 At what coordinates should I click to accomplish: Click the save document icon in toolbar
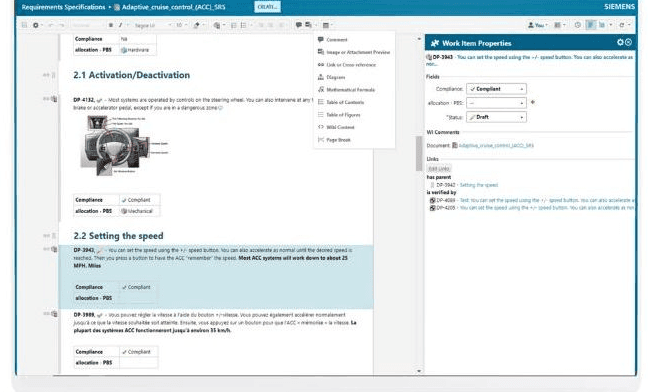(x=24, y=25)
